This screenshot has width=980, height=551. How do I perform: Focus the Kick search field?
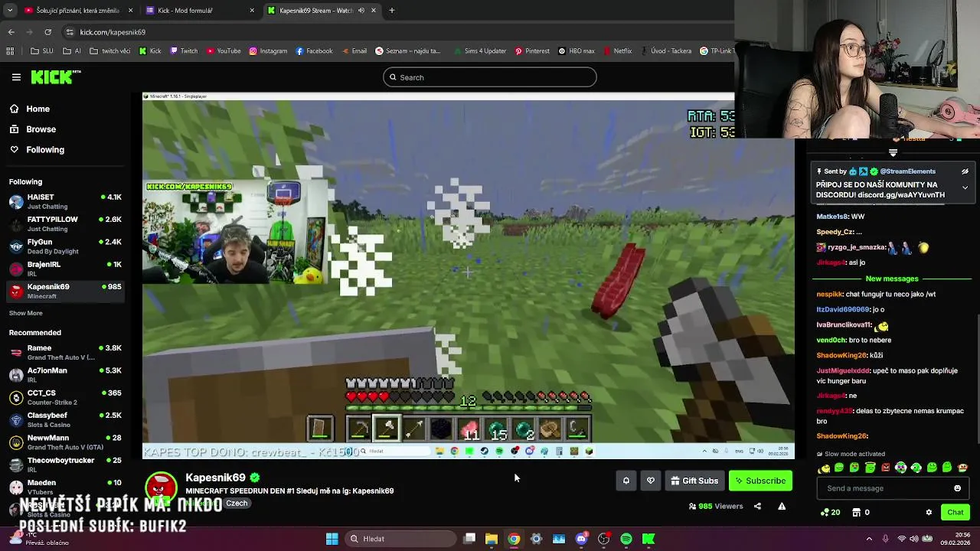(x=490, y=77)
